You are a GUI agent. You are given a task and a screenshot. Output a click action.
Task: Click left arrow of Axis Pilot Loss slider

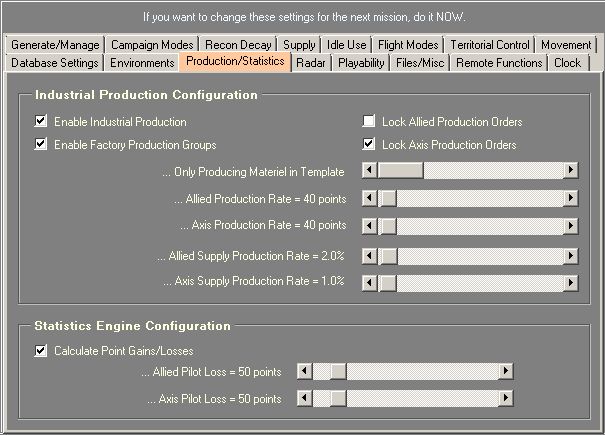(320, 399)
